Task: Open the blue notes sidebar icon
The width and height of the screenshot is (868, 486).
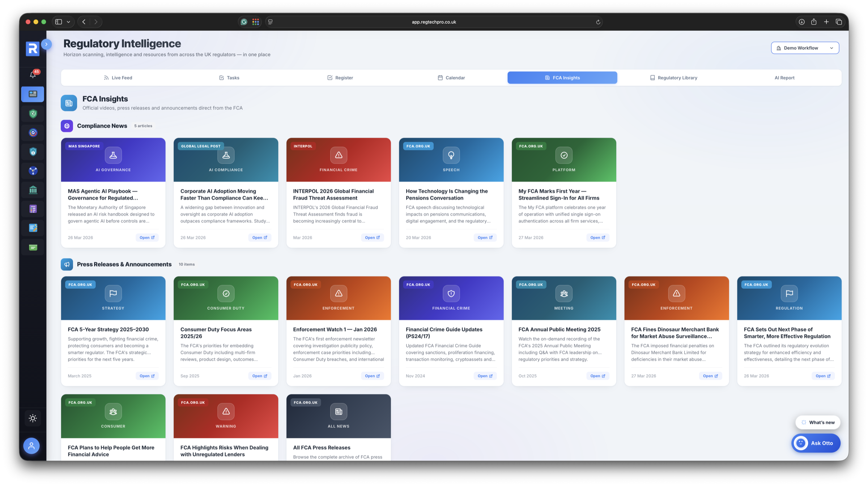Action: pyautogui.click(x=33, y=228)
